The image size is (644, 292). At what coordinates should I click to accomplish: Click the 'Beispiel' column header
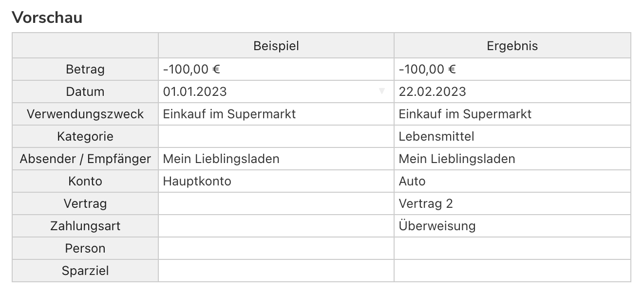(x=276, y=46)
